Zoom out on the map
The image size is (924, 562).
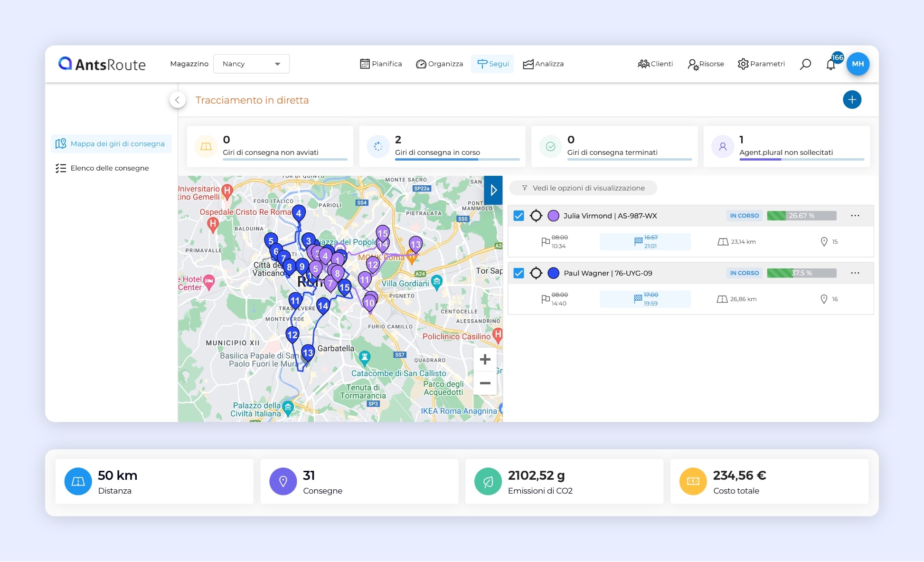point(485,383)
